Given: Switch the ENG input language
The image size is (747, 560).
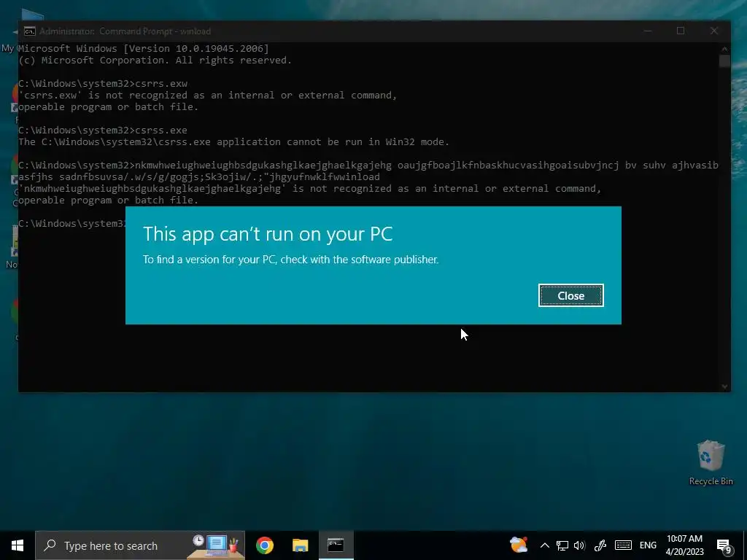Looking at the screenshot, I should pos(648,545).
